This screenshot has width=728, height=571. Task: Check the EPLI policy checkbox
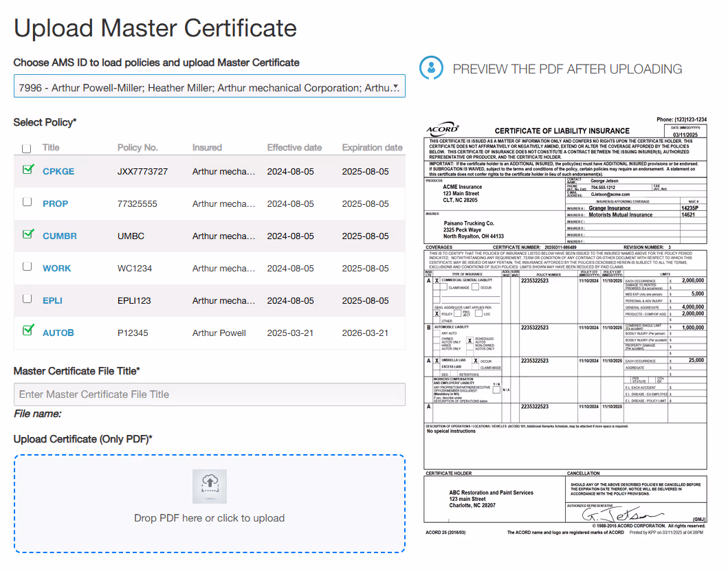[x=27, y=299]
